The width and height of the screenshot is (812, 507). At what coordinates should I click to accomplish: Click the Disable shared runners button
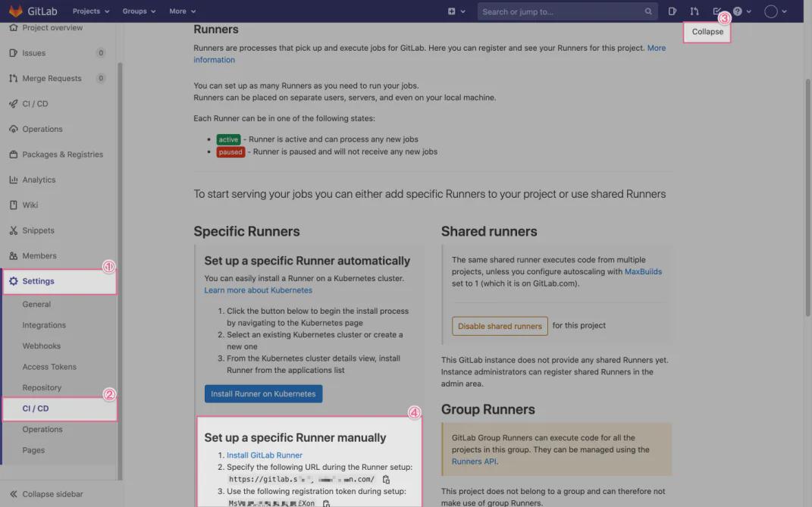click(x=500, y=326)
